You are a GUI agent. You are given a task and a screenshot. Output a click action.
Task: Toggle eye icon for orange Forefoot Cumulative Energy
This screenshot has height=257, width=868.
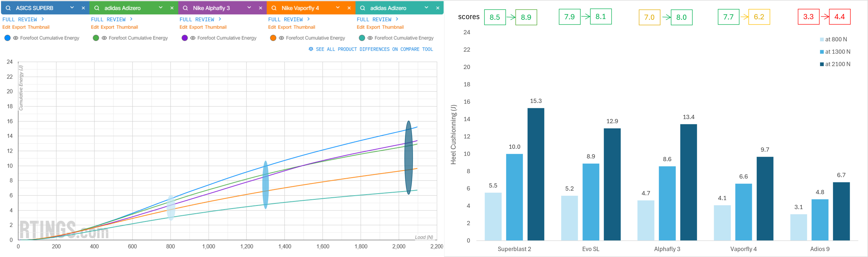(281, 38)
